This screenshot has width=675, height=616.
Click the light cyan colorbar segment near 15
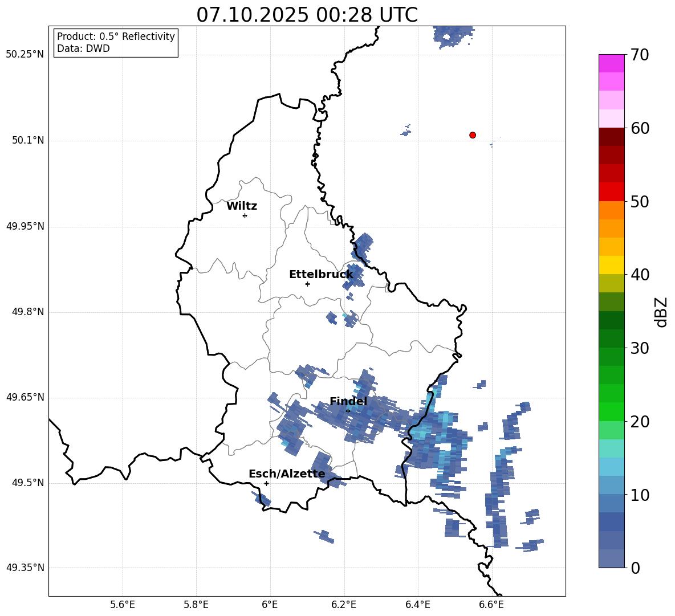[x=612, y=448]
